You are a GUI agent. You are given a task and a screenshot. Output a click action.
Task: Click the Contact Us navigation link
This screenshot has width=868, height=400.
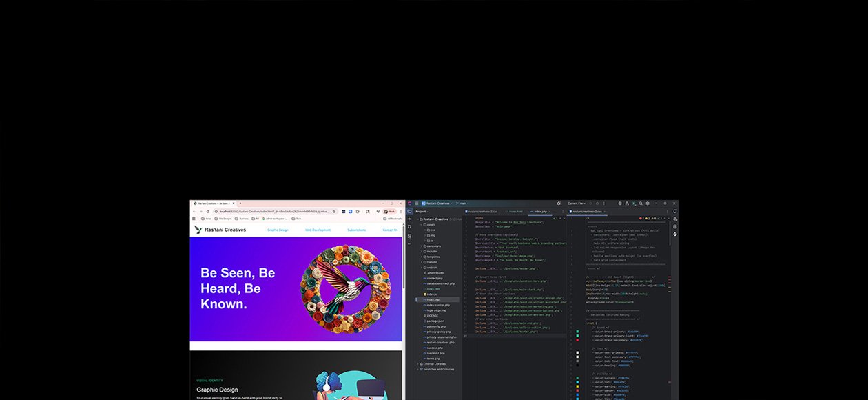(390, 230)
